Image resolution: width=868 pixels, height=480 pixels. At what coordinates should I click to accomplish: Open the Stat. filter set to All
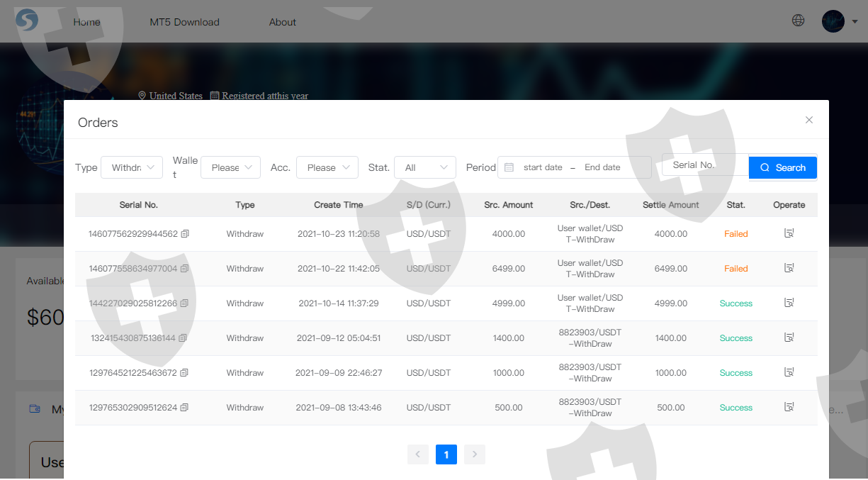tap(425, 168)
